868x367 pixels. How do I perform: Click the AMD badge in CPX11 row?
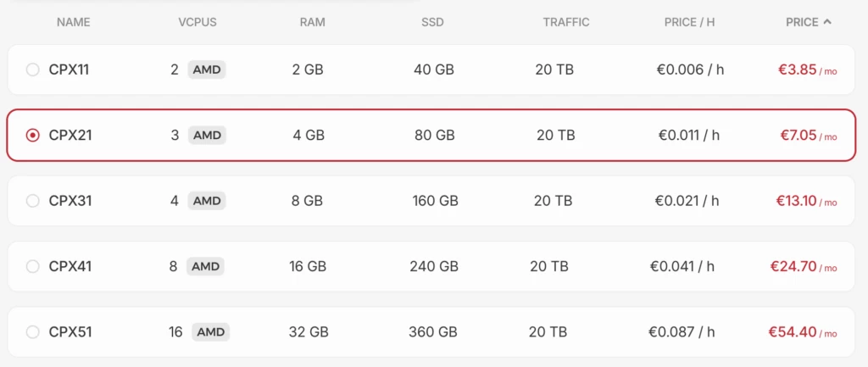coord(207,70)
